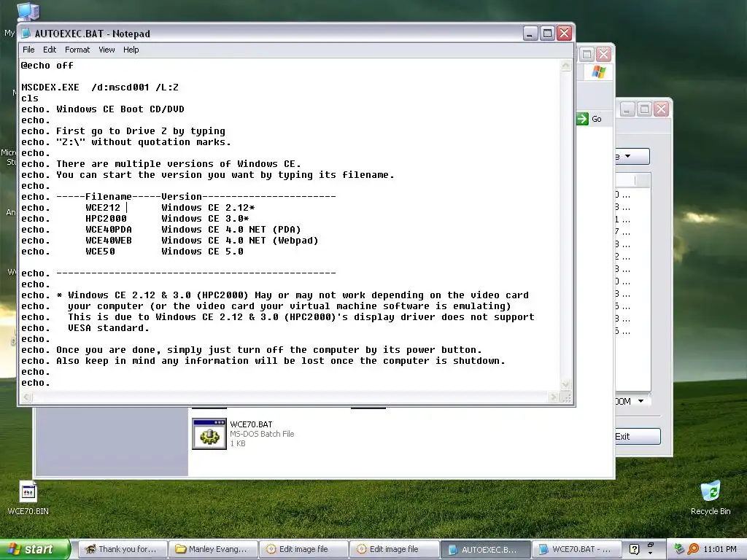747x560 pixels.
Task: Click Notepad horizontal scrollbar left arrow
Action: (x=27, y=397)
